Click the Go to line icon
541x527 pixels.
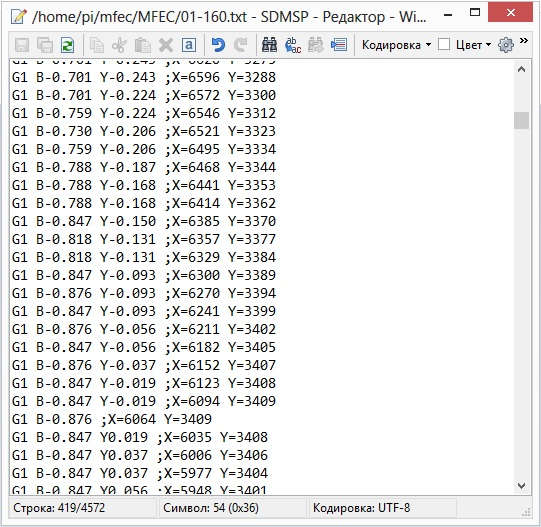point(339,45)
